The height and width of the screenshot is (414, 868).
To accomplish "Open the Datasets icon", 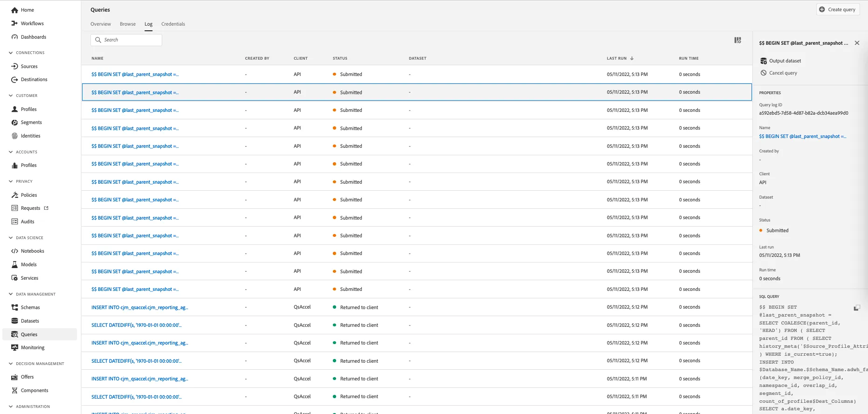I will 14,321.
